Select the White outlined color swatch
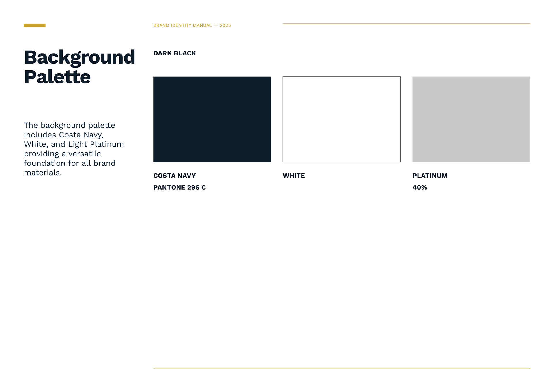This screenshot has height=392, width=554. pos(342,119)
